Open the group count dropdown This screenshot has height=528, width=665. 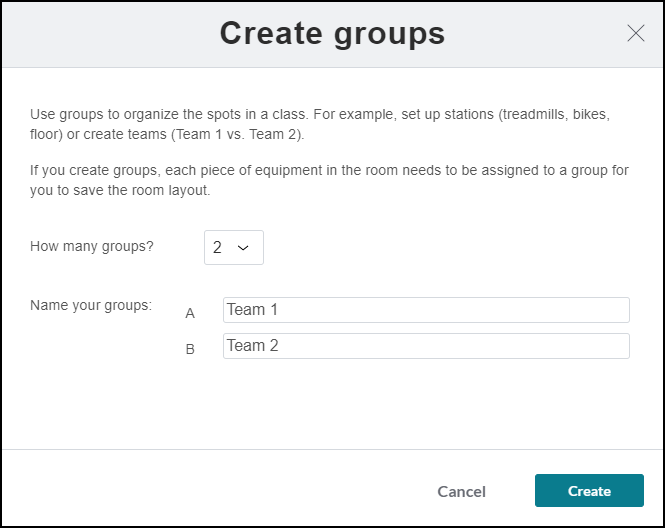(233, 247)
